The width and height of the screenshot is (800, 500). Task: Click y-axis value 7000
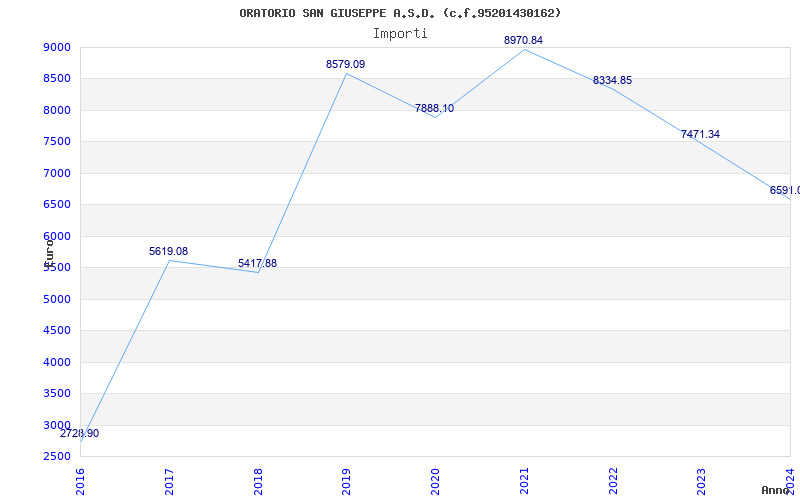[57, 173]
